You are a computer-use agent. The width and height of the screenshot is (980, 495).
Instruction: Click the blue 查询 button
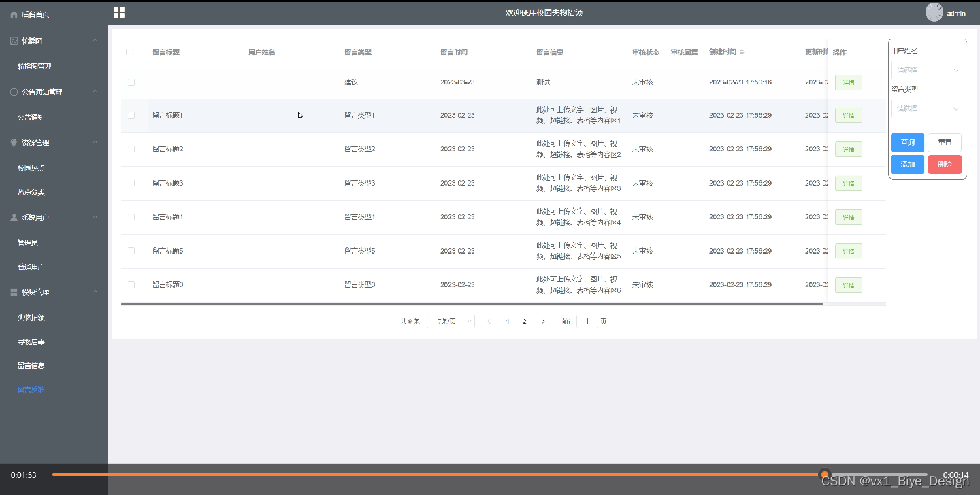pos(907,142)
